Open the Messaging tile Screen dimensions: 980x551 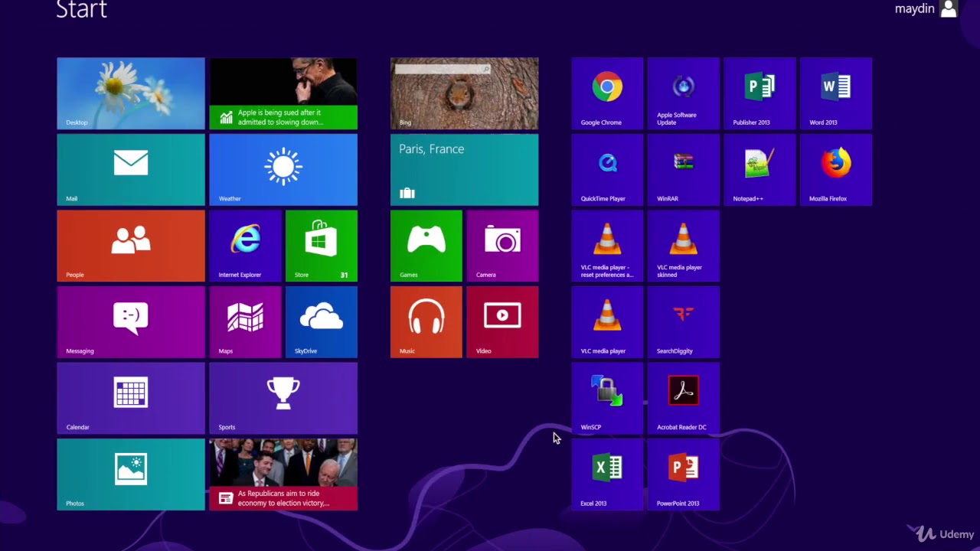click(x=131, y=322)
